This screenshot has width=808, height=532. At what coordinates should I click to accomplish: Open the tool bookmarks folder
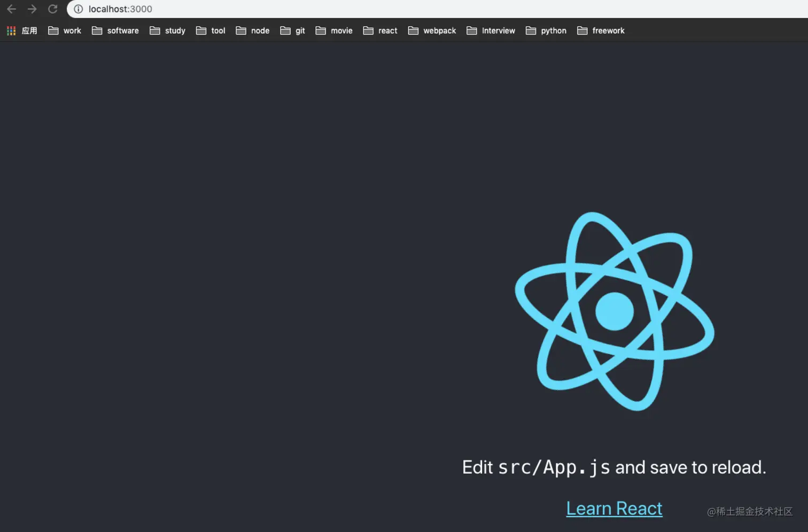click(211, 31)
